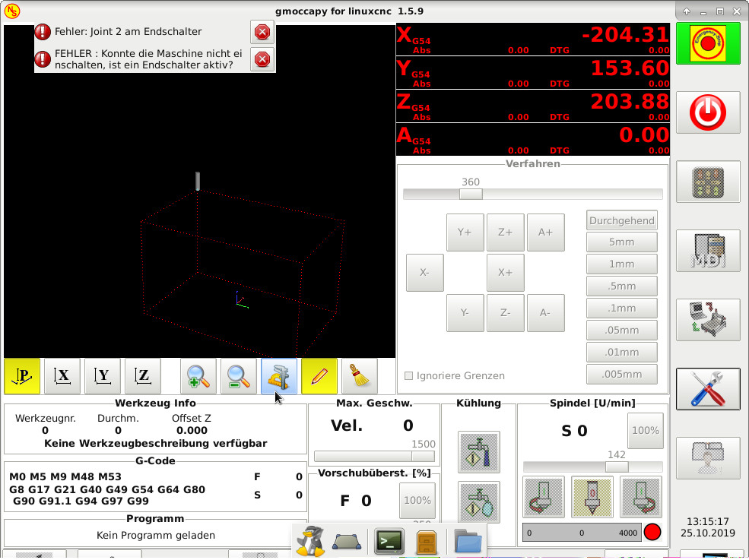Toggle mist coolant
Image resolution: width=749 pixels, height=560 pixels.
tap(479, 501)
